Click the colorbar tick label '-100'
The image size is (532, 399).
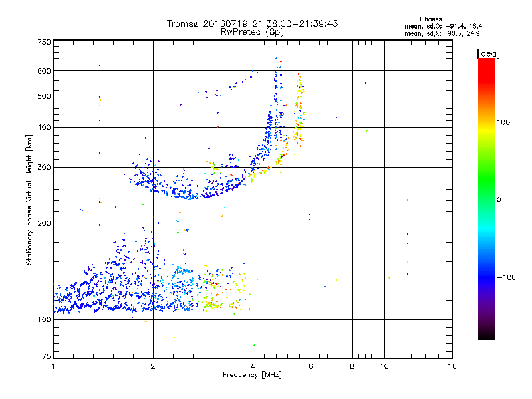click(x=506, y=277)
